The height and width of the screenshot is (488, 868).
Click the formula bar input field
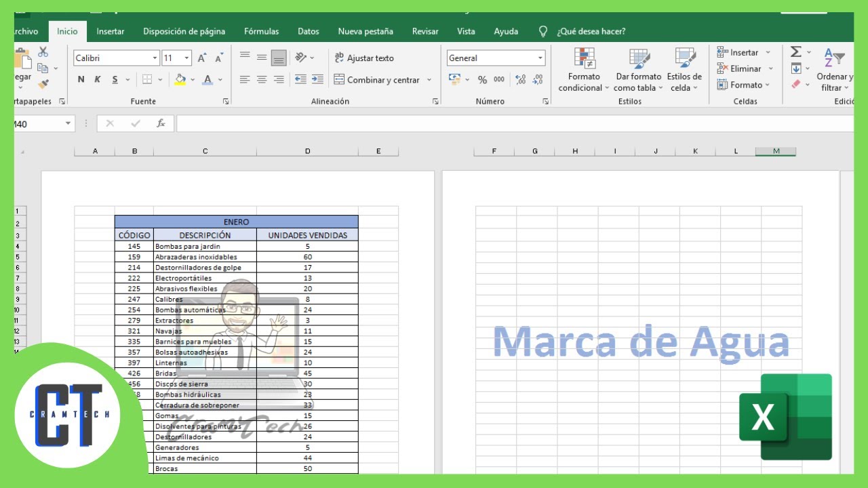click(515, 123)
